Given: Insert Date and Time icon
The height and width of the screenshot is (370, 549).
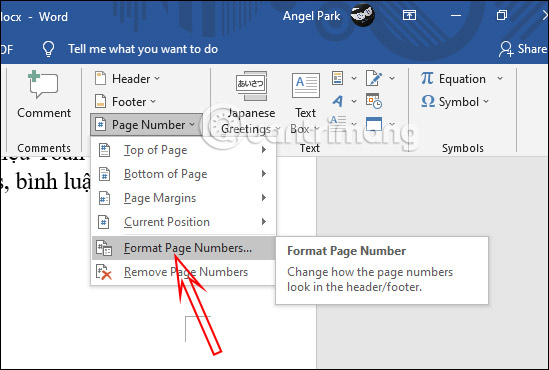Looking at the screenshot, I should tap(374, 101).
